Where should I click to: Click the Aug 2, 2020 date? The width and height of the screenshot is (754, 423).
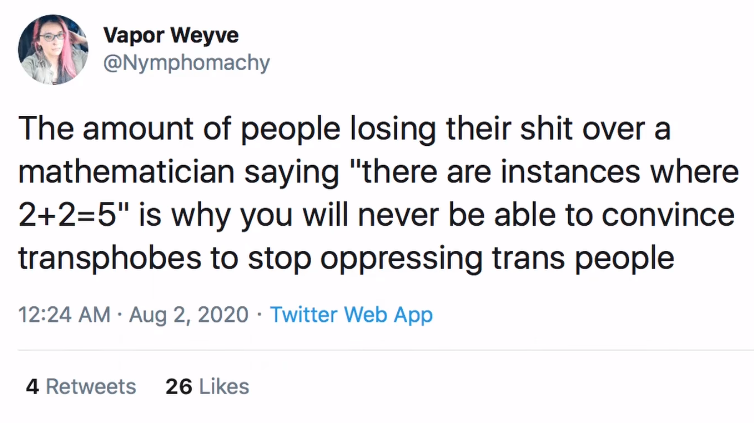point(188,315)
